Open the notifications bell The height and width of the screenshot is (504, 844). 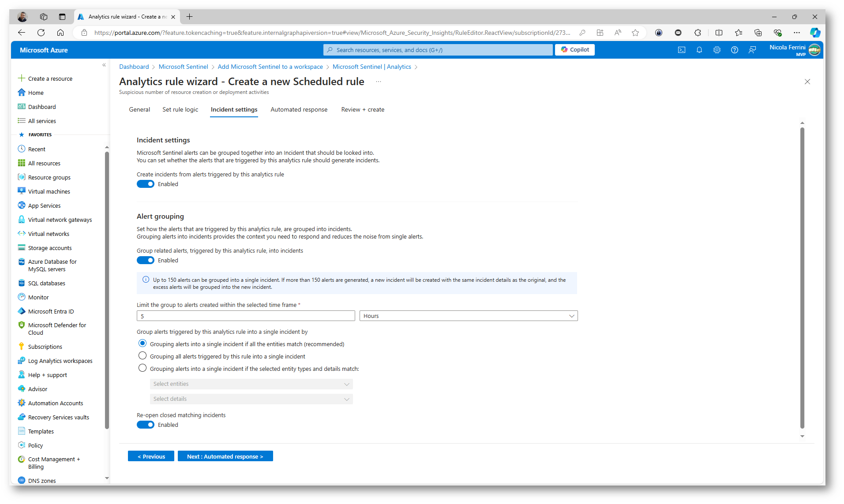(699, 50)
